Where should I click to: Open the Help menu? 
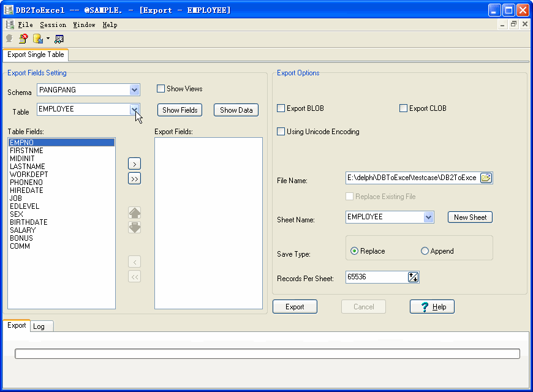pyautogui.click(x=110, y=24)
